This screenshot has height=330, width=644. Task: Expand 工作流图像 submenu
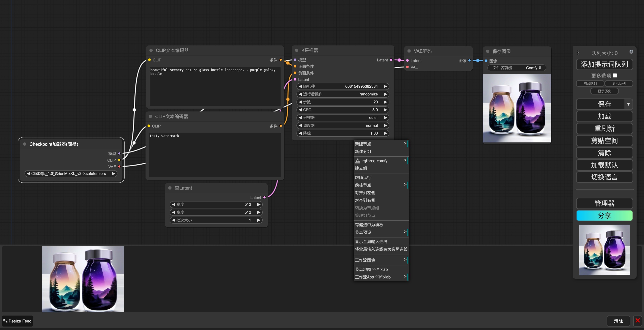click(381, 260)
